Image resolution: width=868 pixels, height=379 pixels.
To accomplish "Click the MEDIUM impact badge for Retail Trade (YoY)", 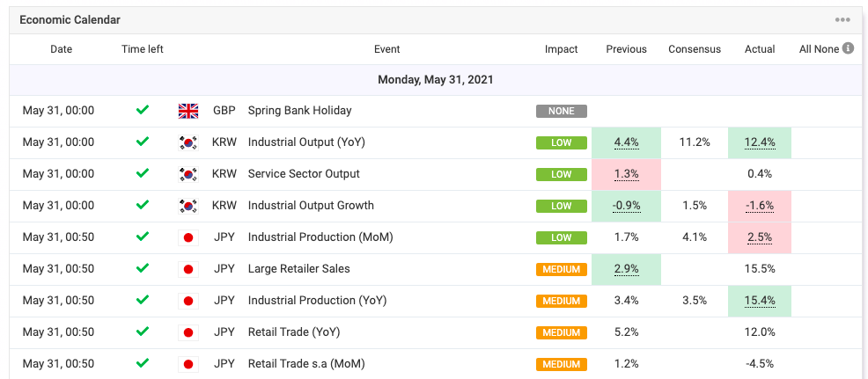I will coord(562,332).
